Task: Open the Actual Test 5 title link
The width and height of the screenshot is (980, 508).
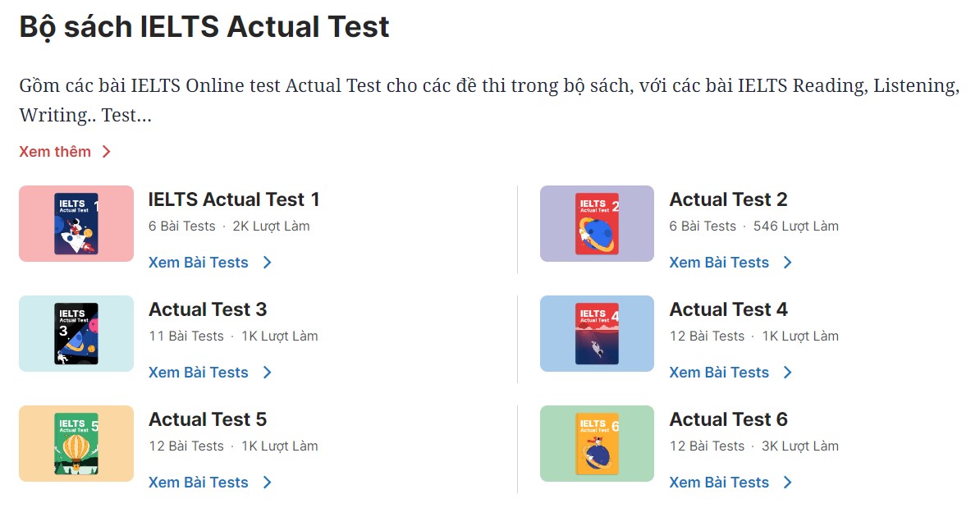Action: coord(208,419)
